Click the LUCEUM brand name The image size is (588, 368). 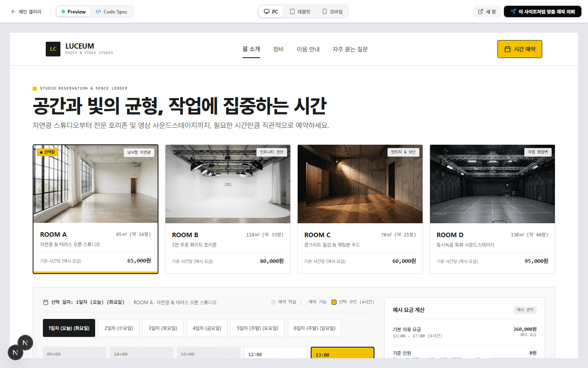coord(80,46)
